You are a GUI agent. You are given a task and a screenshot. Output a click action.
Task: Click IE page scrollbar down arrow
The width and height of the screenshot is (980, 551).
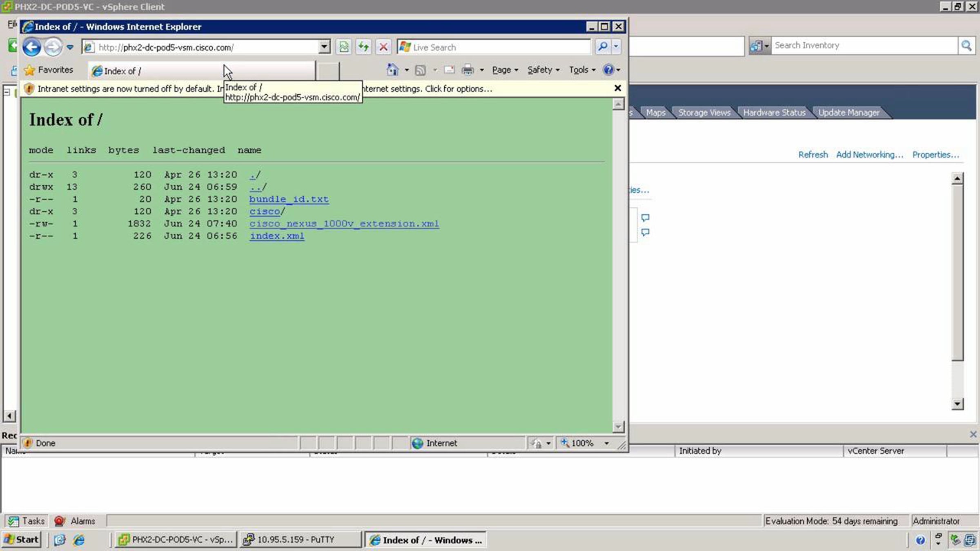point(618,427)
